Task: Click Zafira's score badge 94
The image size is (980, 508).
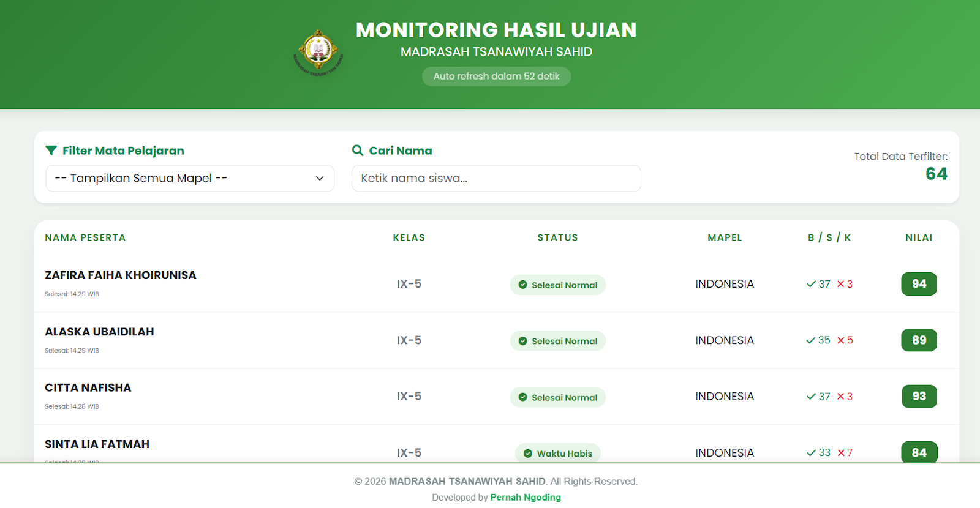Action: coord(919,284)
